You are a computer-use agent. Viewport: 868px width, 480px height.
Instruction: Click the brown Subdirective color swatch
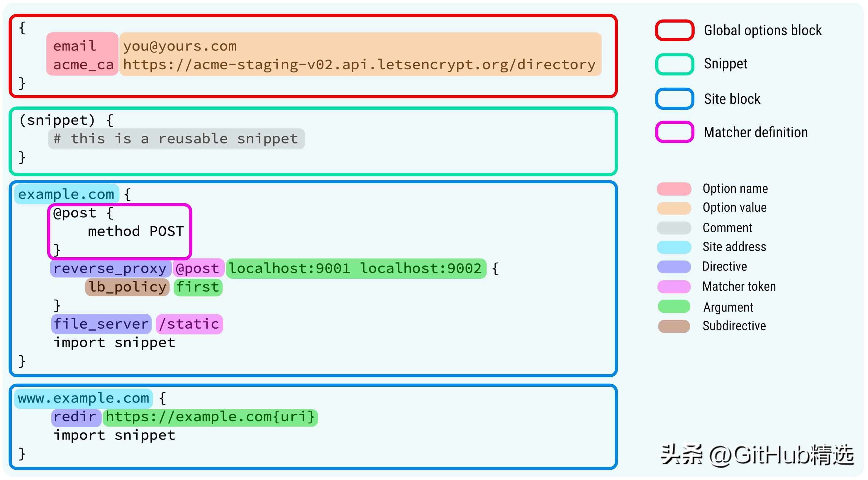pos(674,326)
